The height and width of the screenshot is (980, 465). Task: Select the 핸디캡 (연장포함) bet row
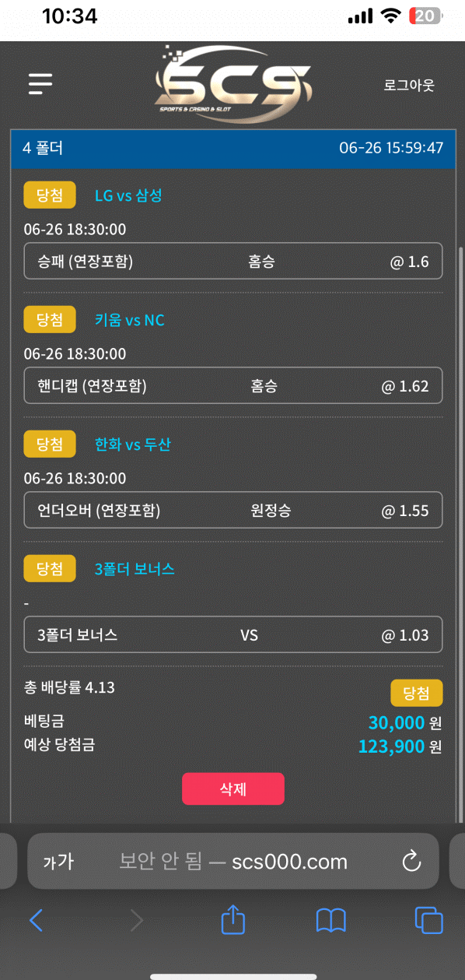233,386
